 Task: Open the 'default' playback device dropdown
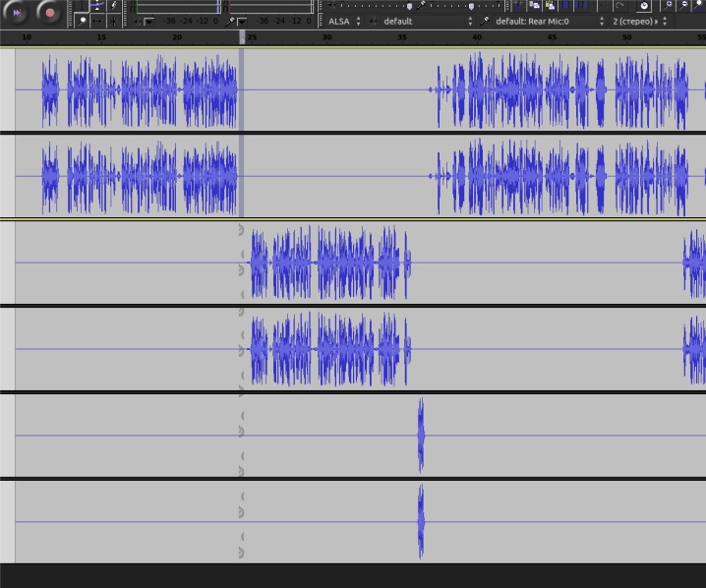[x=428, y=22]
